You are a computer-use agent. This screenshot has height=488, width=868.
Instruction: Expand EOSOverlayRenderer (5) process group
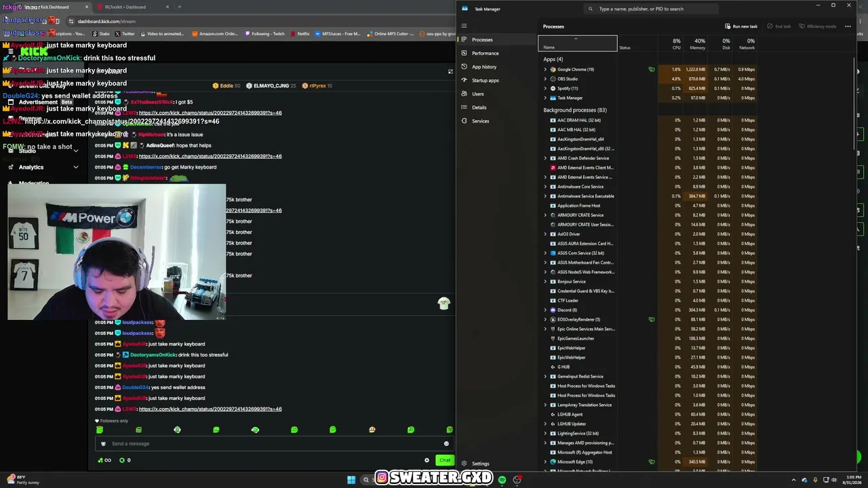click(x=545, y=319)
